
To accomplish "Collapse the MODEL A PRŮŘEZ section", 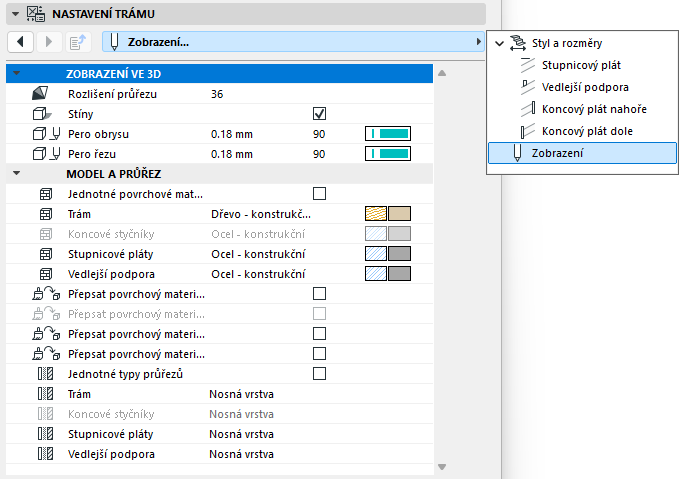I will 17,173.
